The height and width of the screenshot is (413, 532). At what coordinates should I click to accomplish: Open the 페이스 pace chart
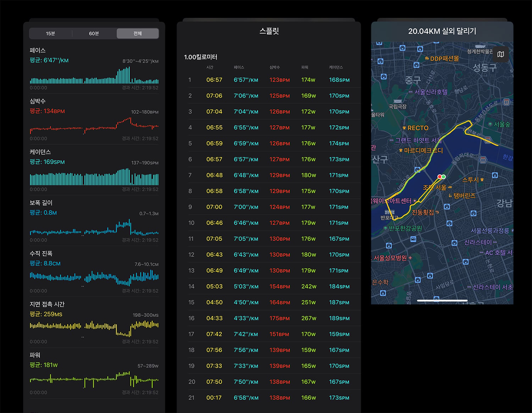pyautogui.click(x=94, y=69)
